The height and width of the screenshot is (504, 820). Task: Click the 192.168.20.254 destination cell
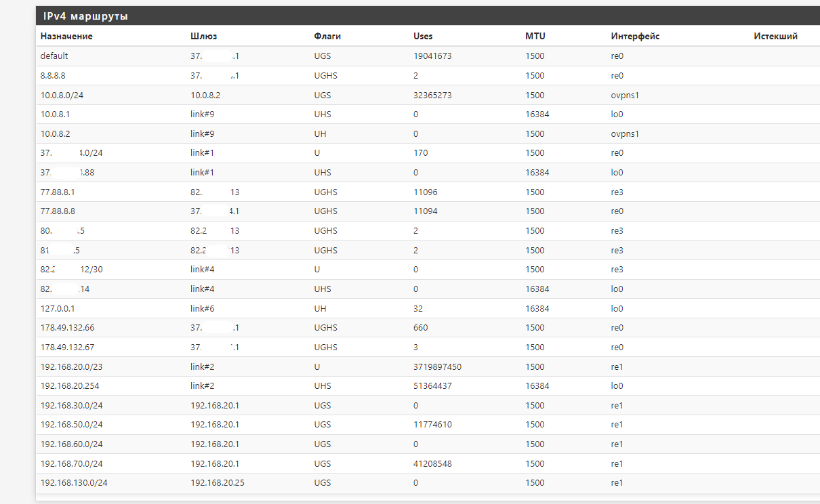[70, 386]
